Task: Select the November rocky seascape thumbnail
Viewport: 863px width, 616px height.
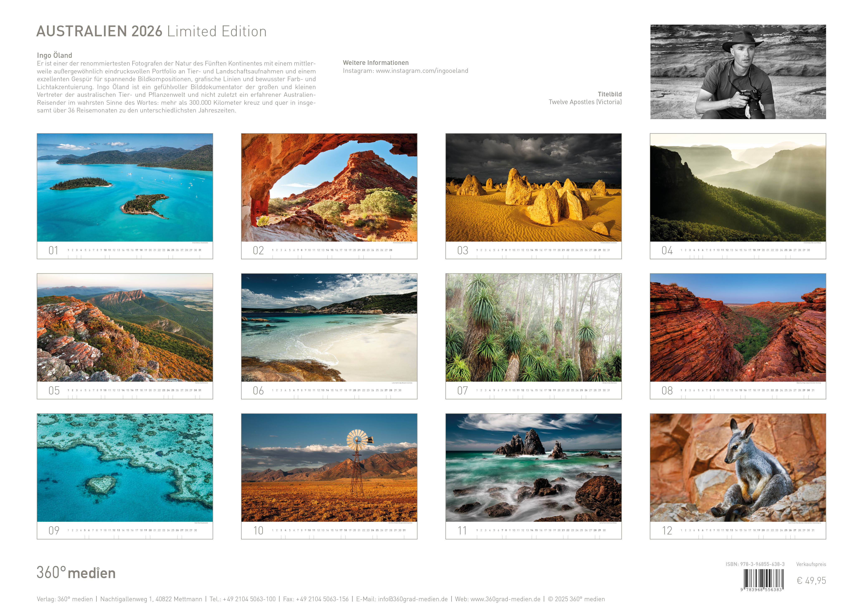Action: (x=533, y=467)
